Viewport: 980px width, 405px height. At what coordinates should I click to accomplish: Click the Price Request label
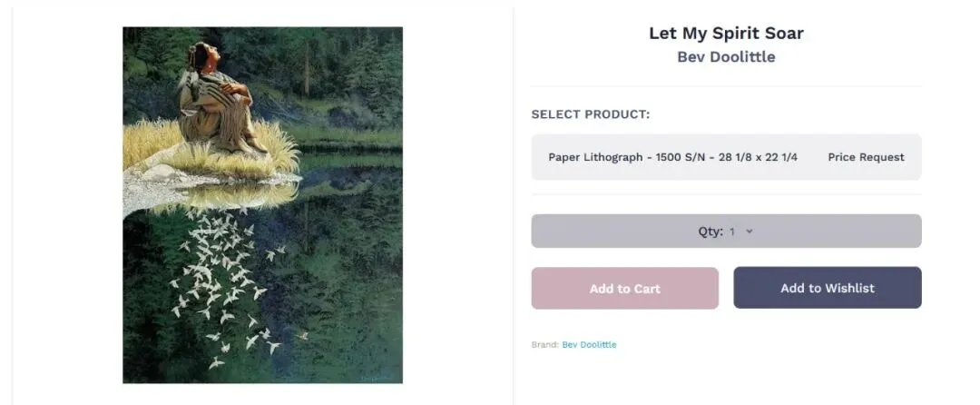click(x=866, y=157)
